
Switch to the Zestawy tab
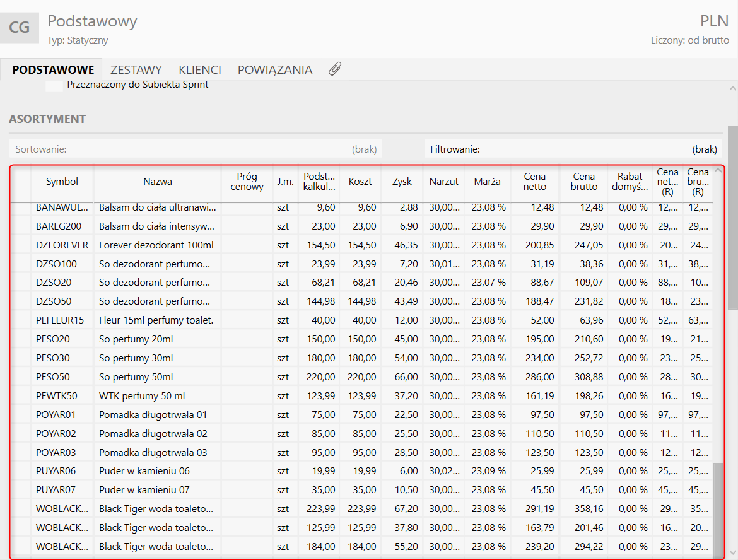[136, 70]
